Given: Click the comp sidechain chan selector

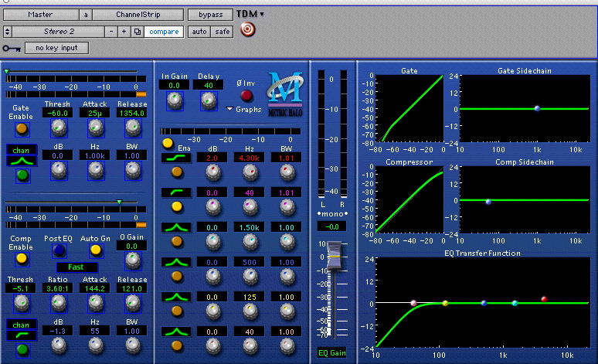Looking at the screenshot, I should (x=22, y=325).
